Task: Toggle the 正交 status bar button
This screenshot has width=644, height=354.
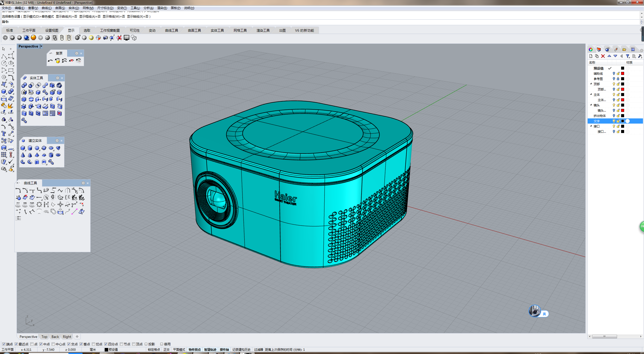Action: pyautogui.click(x=166, y=349)
